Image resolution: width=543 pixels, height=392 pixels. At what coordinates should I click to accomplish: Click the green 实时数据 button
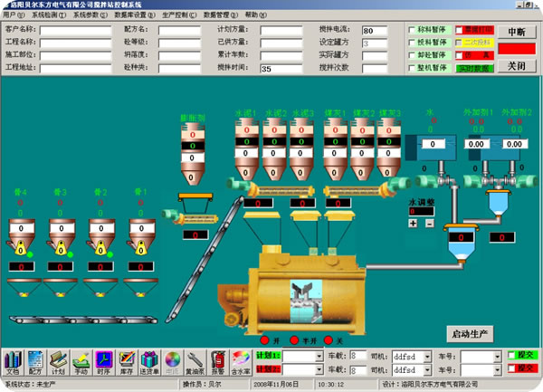pos(474,69)
